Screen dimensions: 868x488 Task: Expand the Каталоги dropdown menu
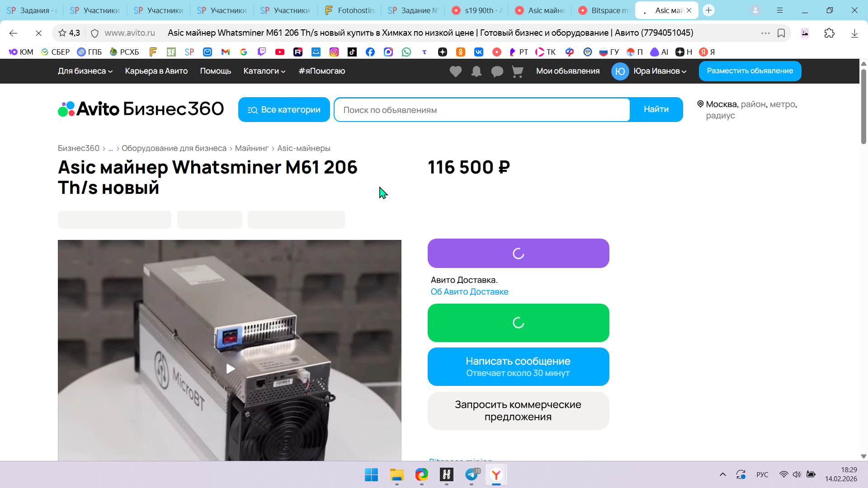[x=264, y=71]
